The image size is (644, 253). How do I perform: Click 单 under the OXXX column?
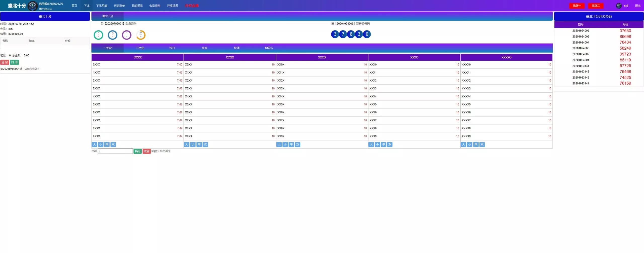coord(107,144)
